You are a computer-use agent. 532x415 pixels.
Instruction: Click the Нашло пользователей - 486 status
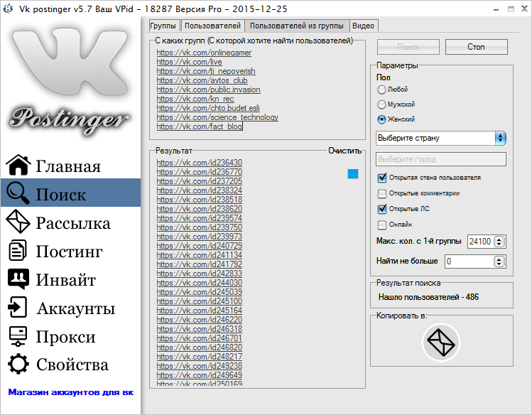tap(428, 297)
